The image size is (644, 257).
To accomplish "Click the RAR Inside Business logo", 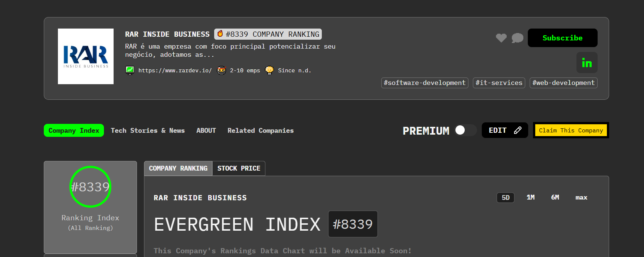I will pos(86,56).
